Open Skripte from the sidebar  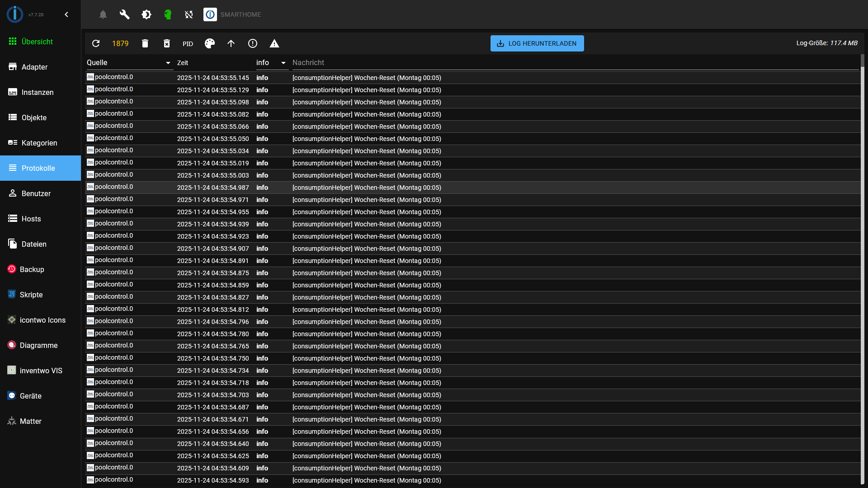pyautogui.click(x=31, y=295)
